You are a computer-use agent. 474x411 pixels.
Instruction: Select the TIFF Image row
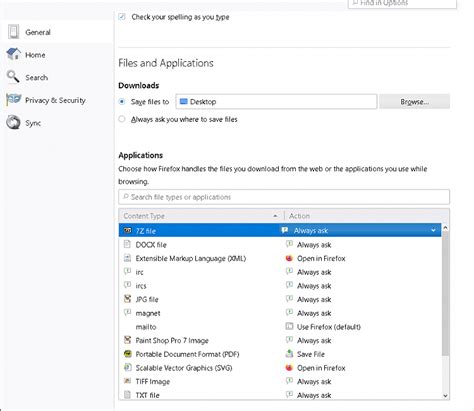(280, 381)
